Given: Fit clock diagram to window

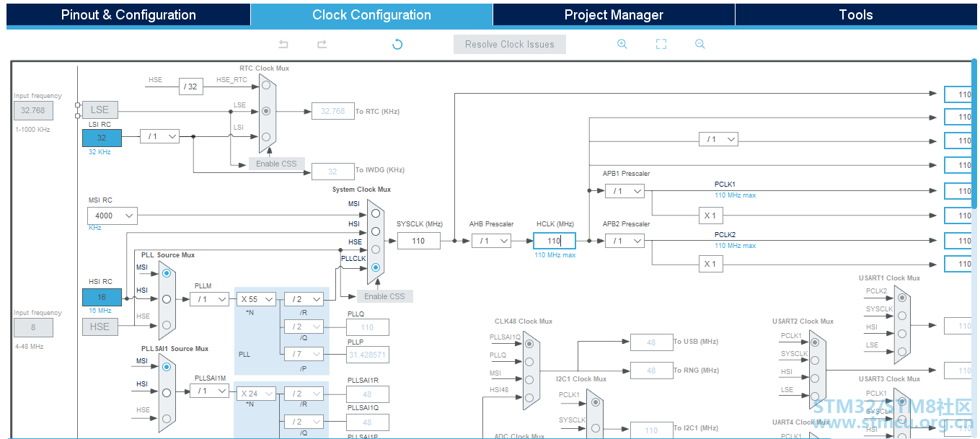Looking at the screenshot, I should click(x=661, y=44).
